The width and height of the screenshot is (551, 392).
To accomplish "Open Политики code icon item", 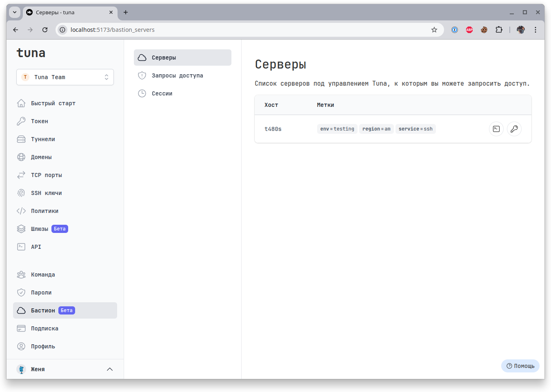I will [x=21, y=211].
